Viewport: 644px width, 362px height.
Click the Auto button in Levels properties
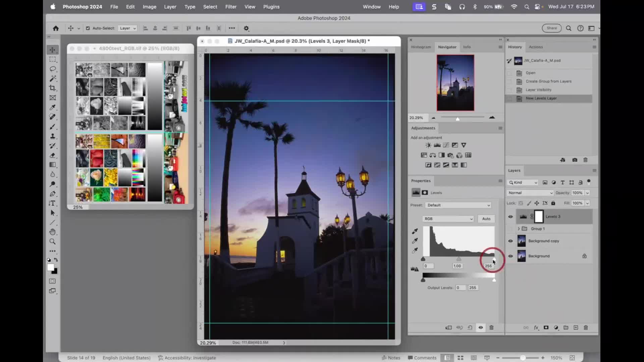486,219
